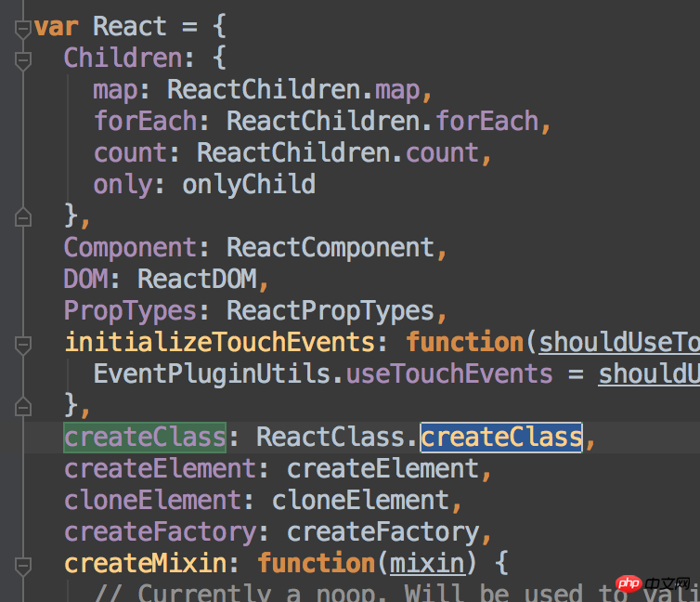Click the 'var' keyword
This screenshot has height=602, width=700.
click(57, 27)
